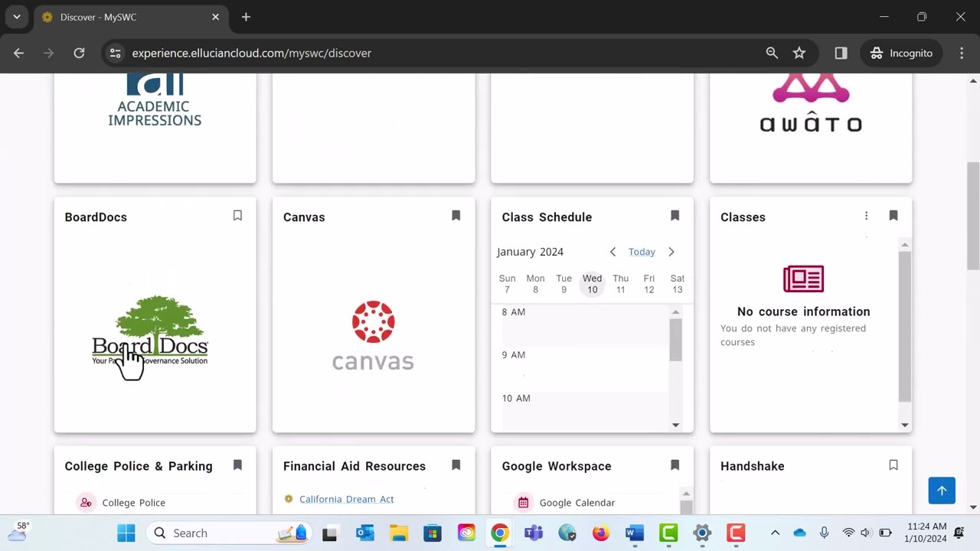Show hidden system tray icons
The image size is (980, 551).
pyautogui.click(x=775, y=533)
